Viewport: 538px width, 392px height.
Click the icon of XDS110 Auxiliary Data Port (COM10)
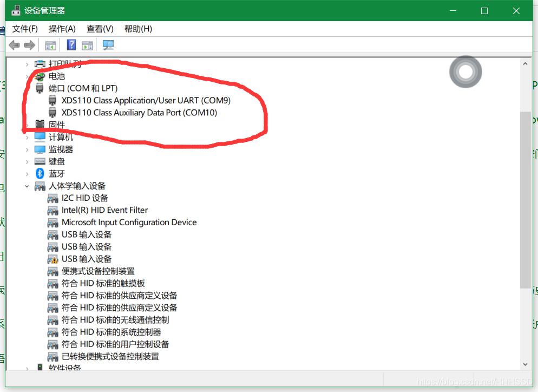[53, 113]
